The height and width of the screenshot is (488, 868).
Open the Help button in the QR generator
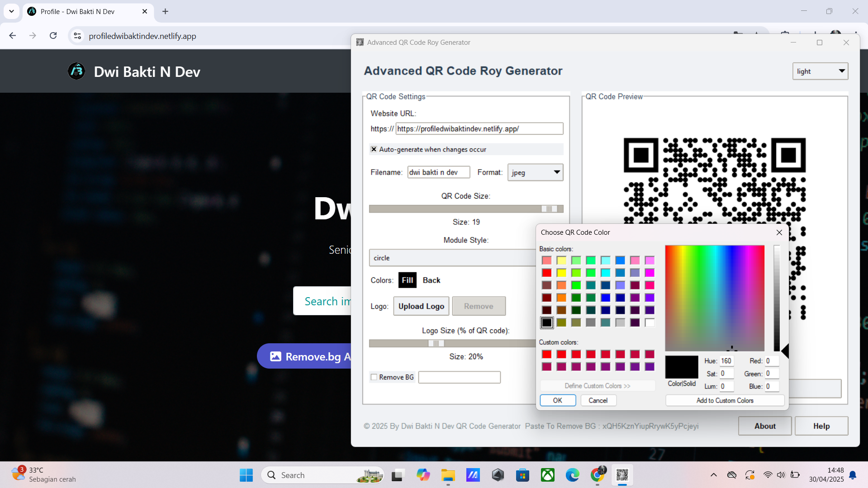[821, 426]
